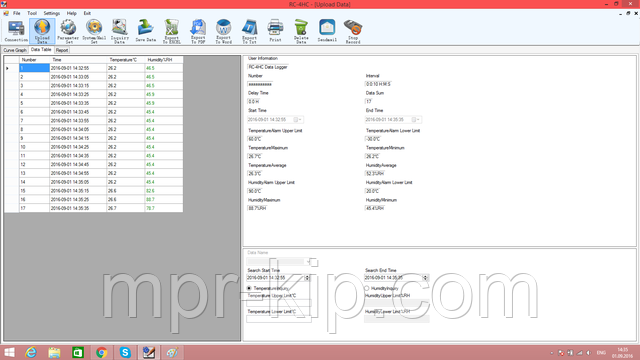Switch to the Curve Graph tab
The width and height of the screenshot is (640, 360).
click(x=15, y=50)
